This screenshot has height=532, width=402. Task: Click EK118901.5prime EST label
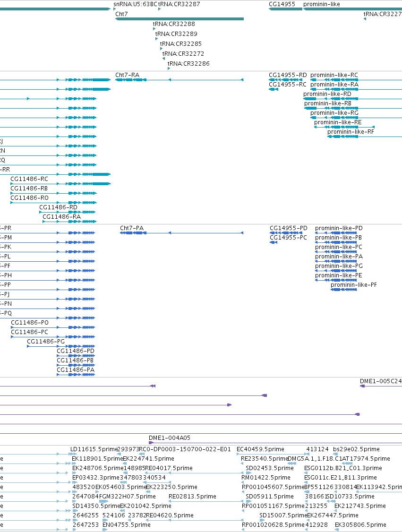(97, 459)
